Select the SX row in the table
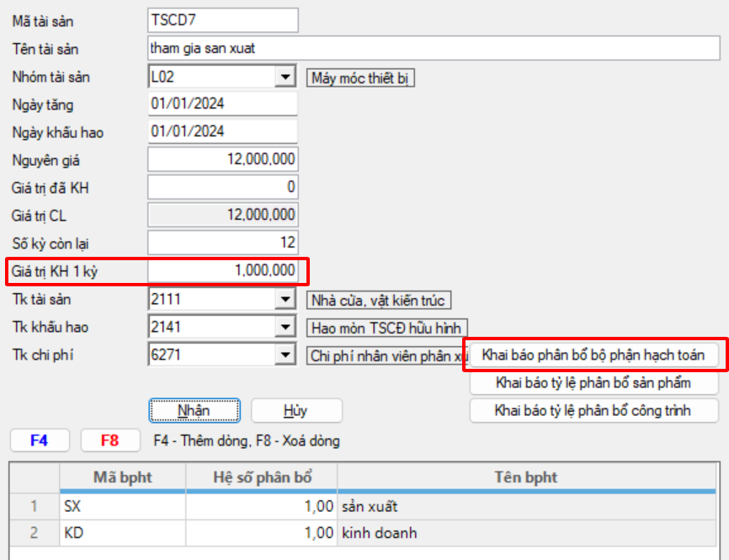 click(x=122, y=507)
